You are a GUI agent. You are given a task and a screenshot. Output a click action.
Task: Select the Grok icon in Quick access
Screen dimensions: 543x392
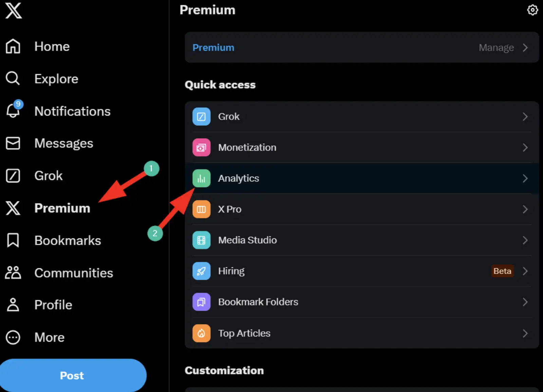click(x=201, y=116)
